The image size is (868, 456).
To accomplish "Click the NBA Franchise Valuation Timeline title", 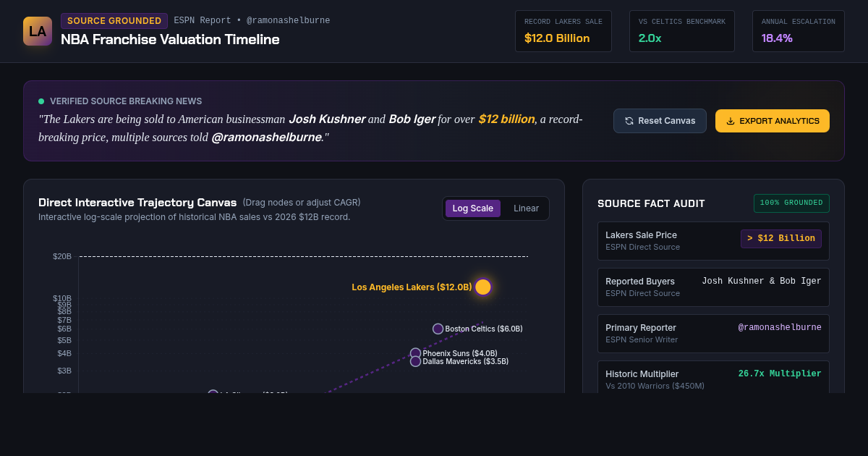I will coord(170,40).
